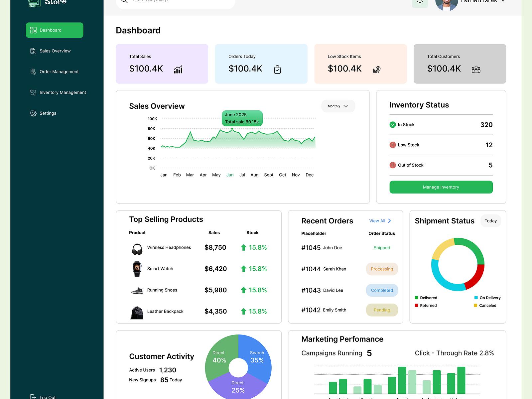Expand the user account menu chevron
The image size is (532, 399).
[x=503, y=1]
